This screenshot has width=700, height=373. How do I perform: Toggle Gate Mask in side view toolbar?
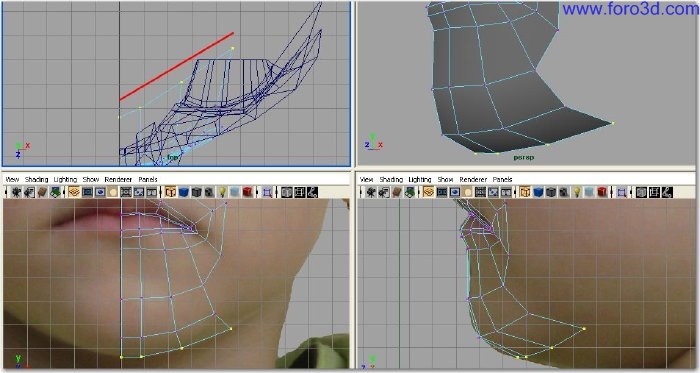tap(467, 192)
